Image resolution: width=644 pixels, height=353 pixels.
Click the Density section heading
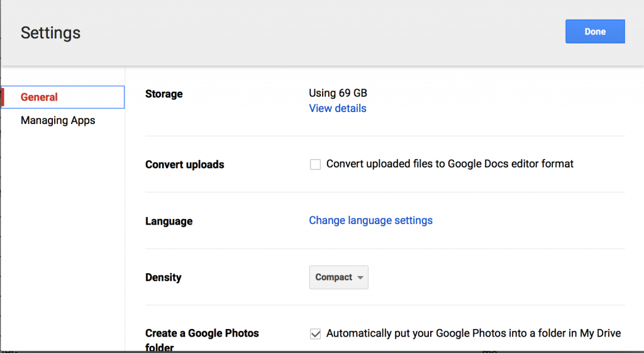[x=163, y=277]
